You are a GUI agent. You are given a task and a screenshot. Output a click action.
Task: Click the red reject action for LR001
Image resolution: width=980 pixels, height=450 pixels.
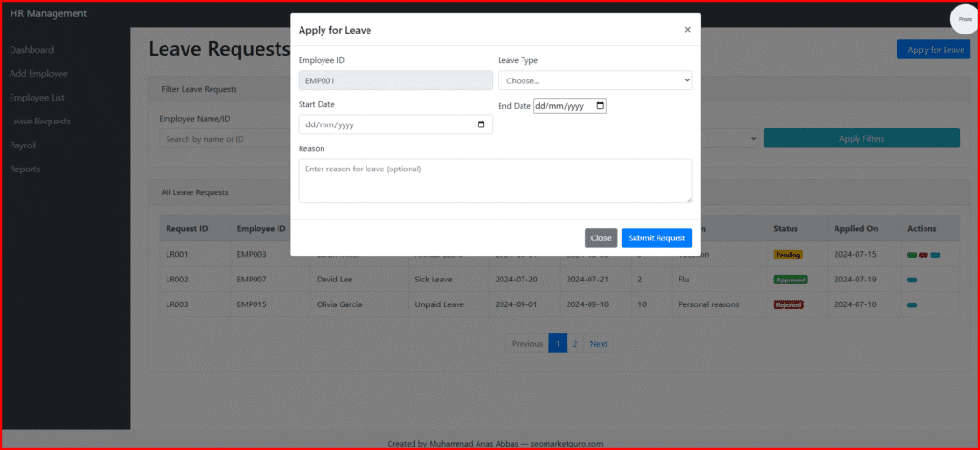pyautogui.click(x=924, y=255)
